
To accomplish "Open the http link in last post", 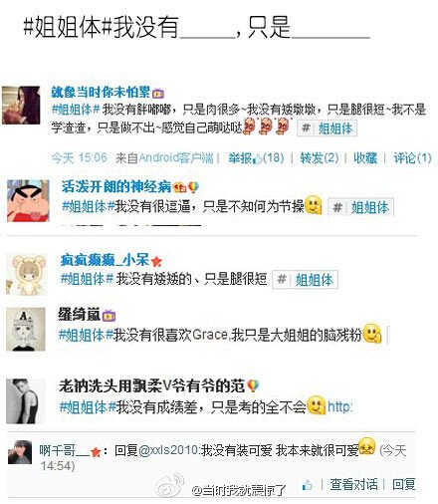I will tap(340, 406).
